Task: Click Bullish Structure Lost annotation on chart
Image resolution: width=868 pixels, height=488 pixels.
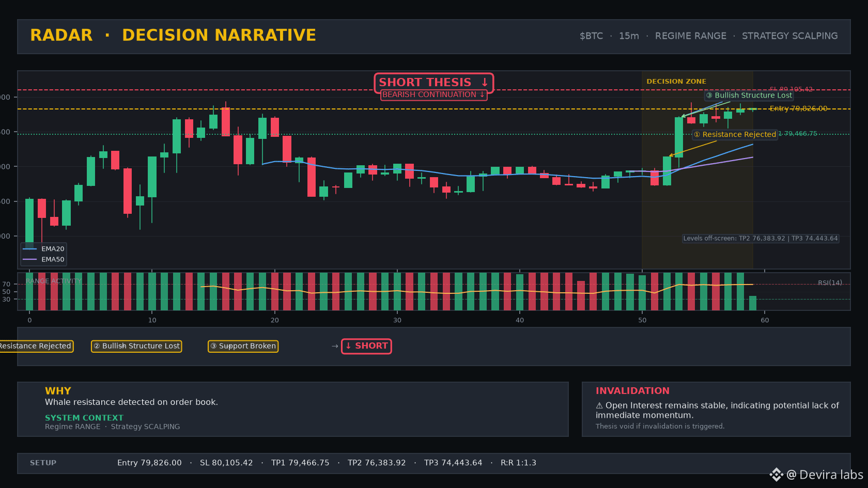Action: click(x=749, y=96)
